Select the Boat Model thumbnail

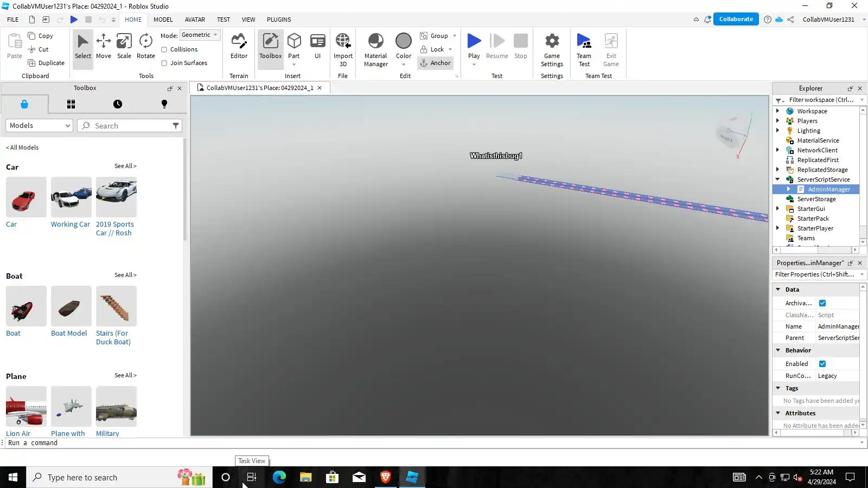tap(71, 306)
